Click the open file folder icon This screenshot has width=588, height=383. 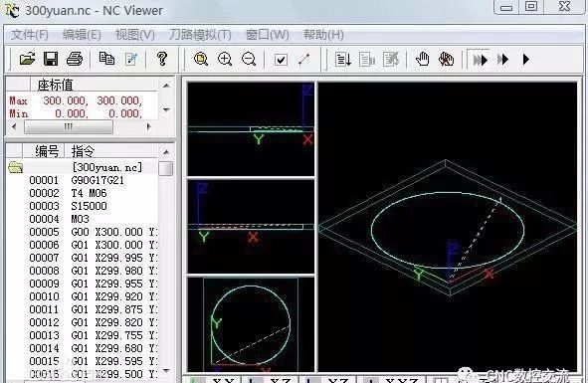[28, 59]
